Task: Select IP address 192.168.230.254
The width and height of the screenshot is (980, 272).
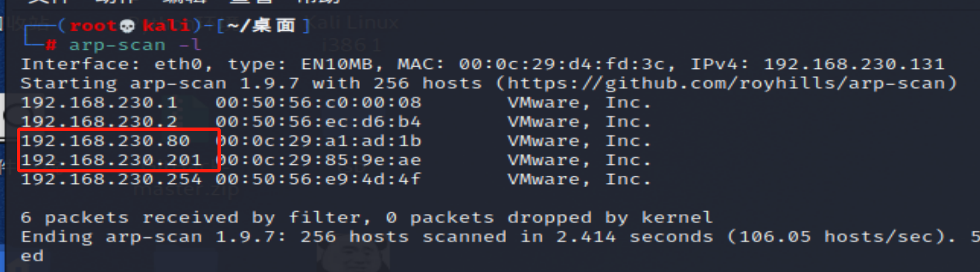Action: (x=111, y=179)
